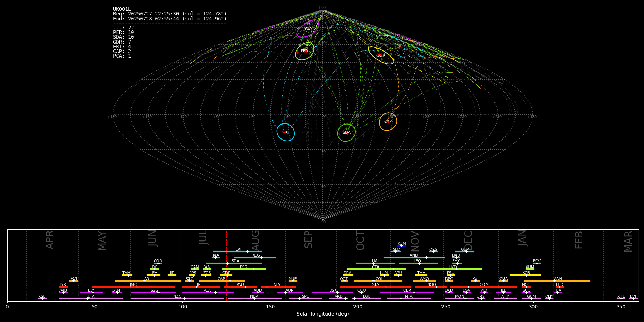The width and height of the screenshot is (644, 322).
Task: Click the DRA shower bar in timeline
Action: [x=348, y=275]
